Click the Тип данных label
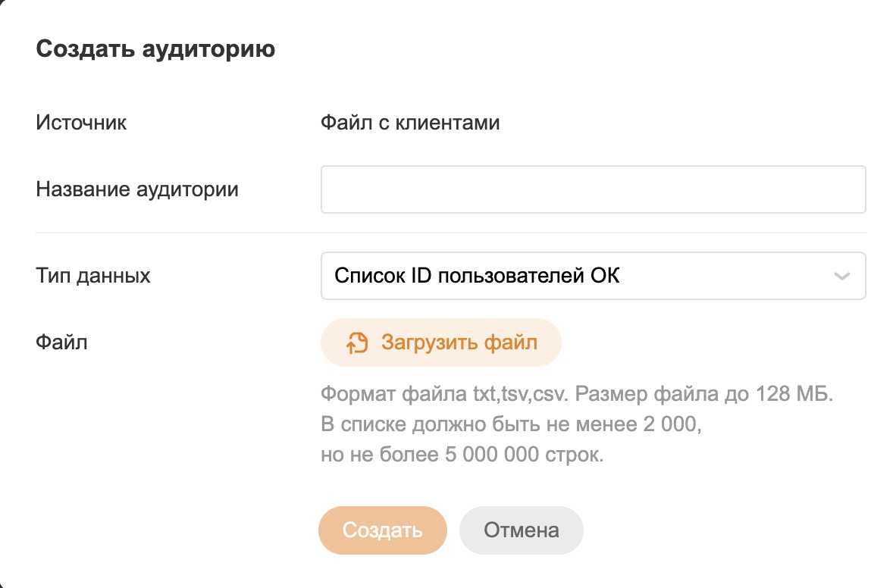This screenshot has height=588, width=896. [93, 275]
